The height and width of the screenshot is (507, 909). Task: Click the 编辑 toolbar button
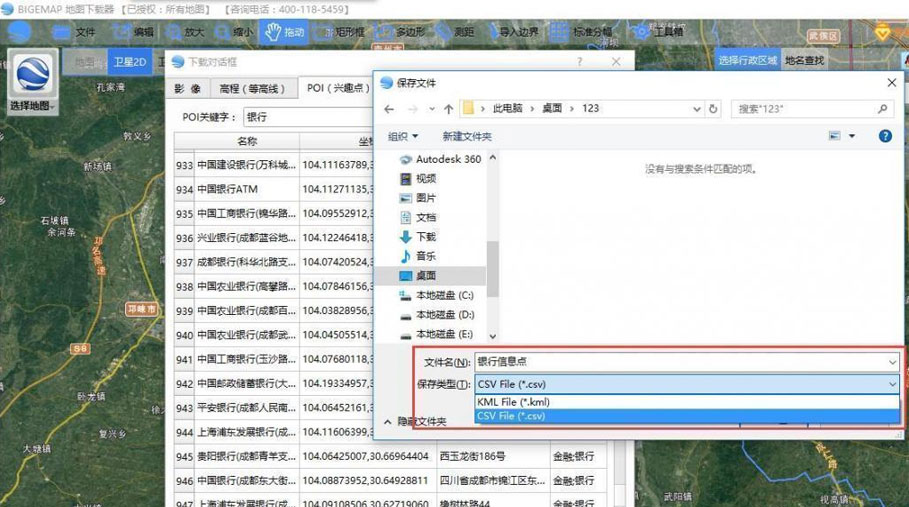133,32
